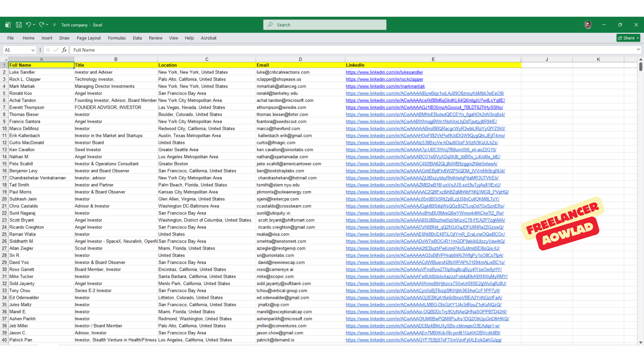Screen dimensions: 644x362
Task: Click the Undo icon
Action: pyautogui.click(x=28, y=24)
